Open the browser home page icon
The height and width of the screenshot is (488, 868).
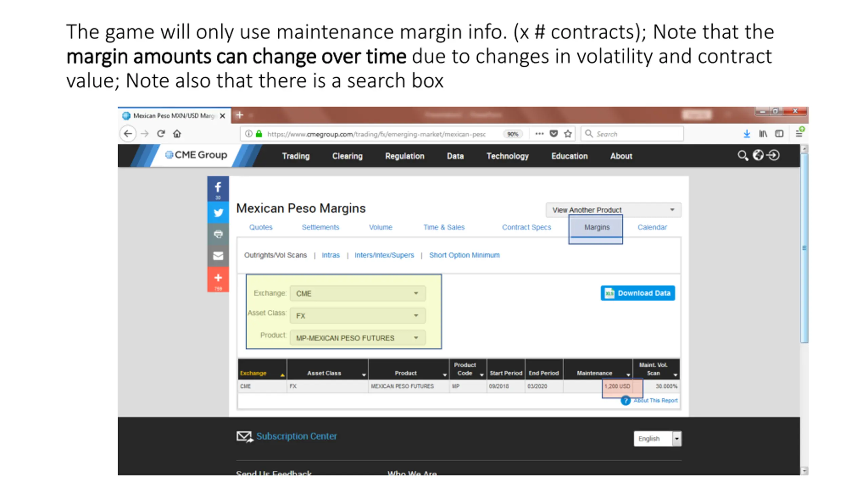tap(177, 134)
